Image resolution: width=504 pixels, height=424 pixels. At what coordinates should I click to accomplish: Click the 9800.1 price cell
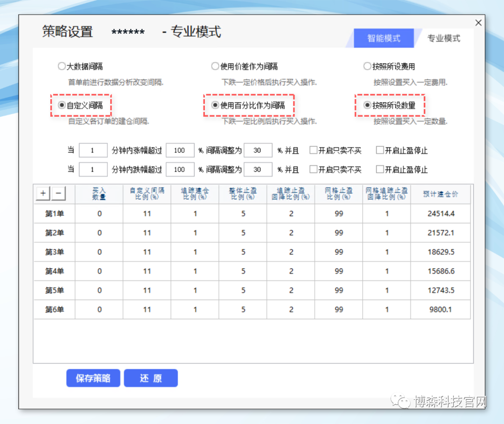point(441,310)
